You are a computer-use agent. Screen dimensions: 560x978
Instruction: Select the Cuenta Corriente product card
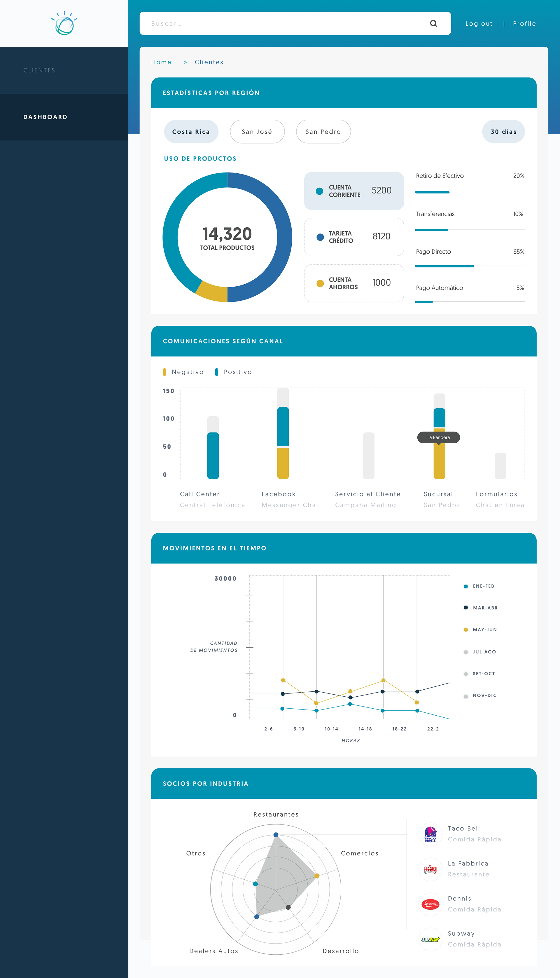tap(354, 191)
